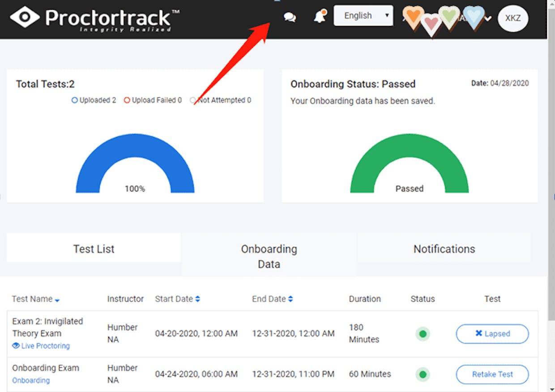Click end date 12-31-2020, 11:00 PM

(x=293, y=374)
